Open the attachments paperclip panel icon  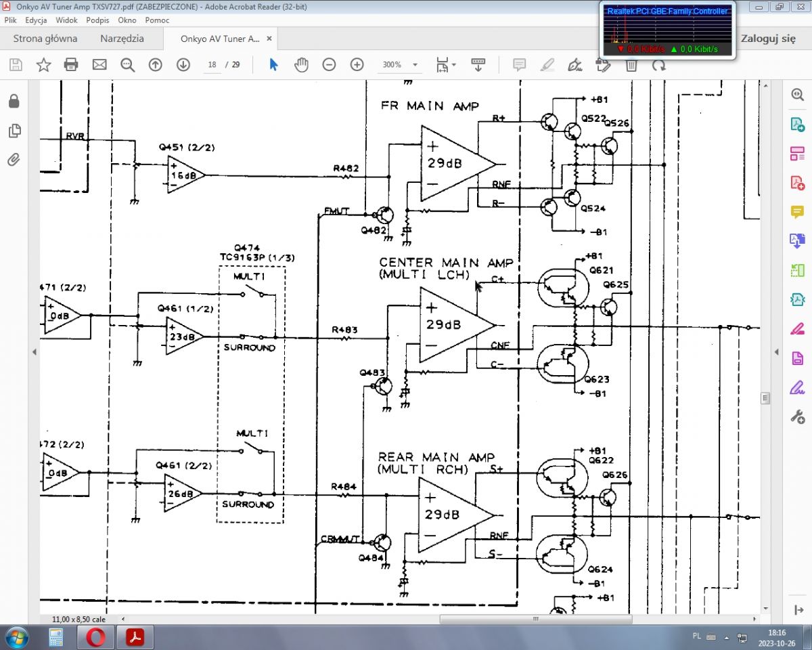(x=14, y=160)
